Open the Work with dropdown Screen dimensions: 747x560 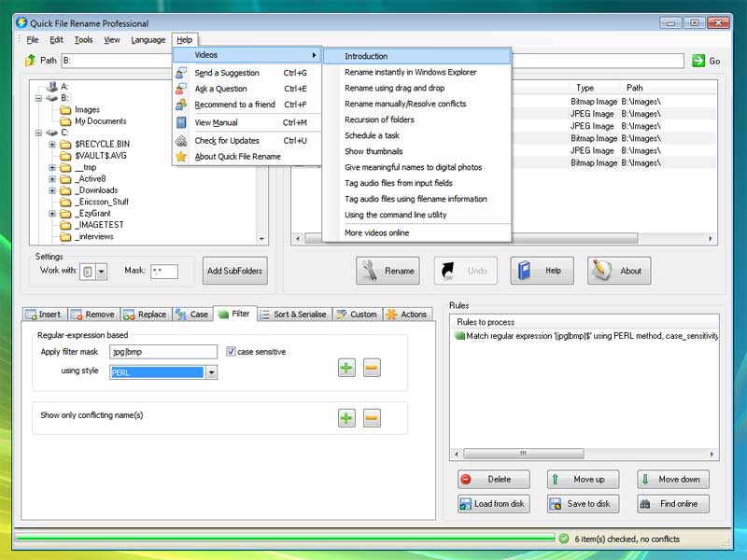(x=101, y=272)
